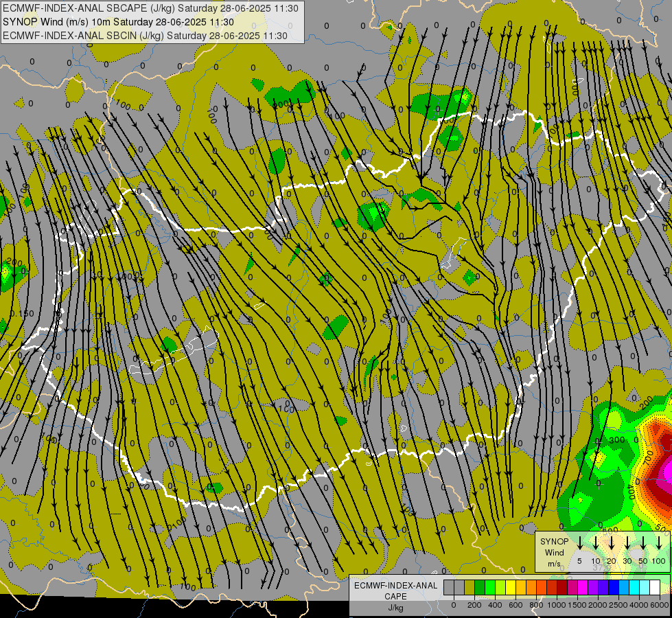Image resolution: width=672 pixels, height=618 pixels.
Task: Click the 5 m/s wind arrow in legend
Action: [x=579, y=543]
